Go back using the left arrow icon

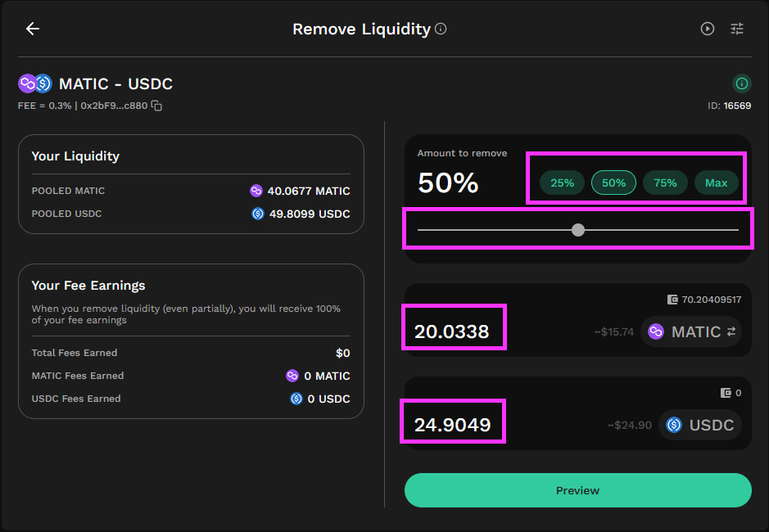pos(33,29)
